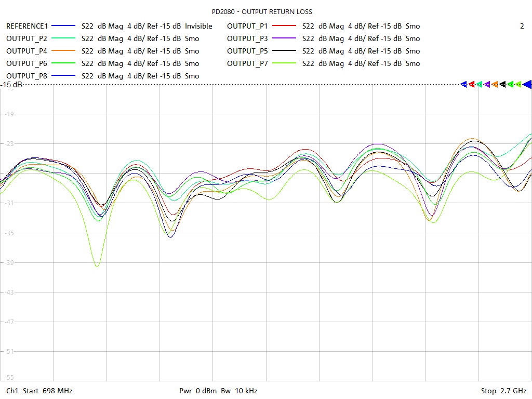
Task: Click the purple OUTPUT_P3 legend color line
Action: click(x=284, y=38)
